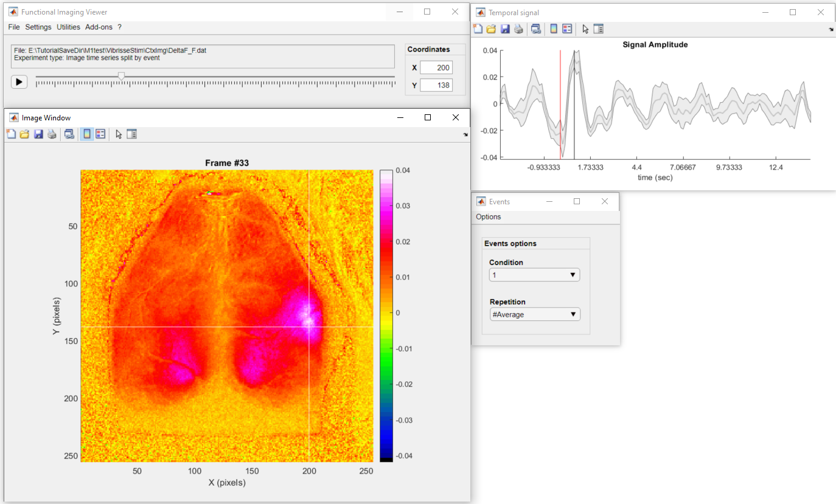The height and width of the screenshot is (504, 836).
Task: Print icon in Temporal signal toolbar
Action: coord(518,29)
